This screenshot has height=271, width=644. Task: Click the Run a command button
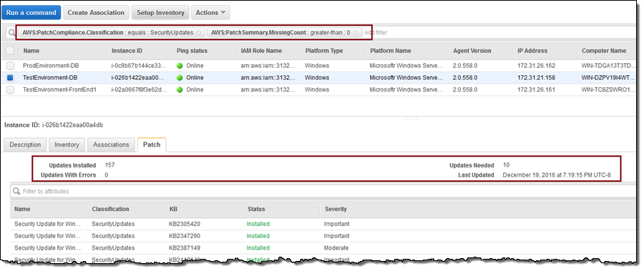[31, 12]
